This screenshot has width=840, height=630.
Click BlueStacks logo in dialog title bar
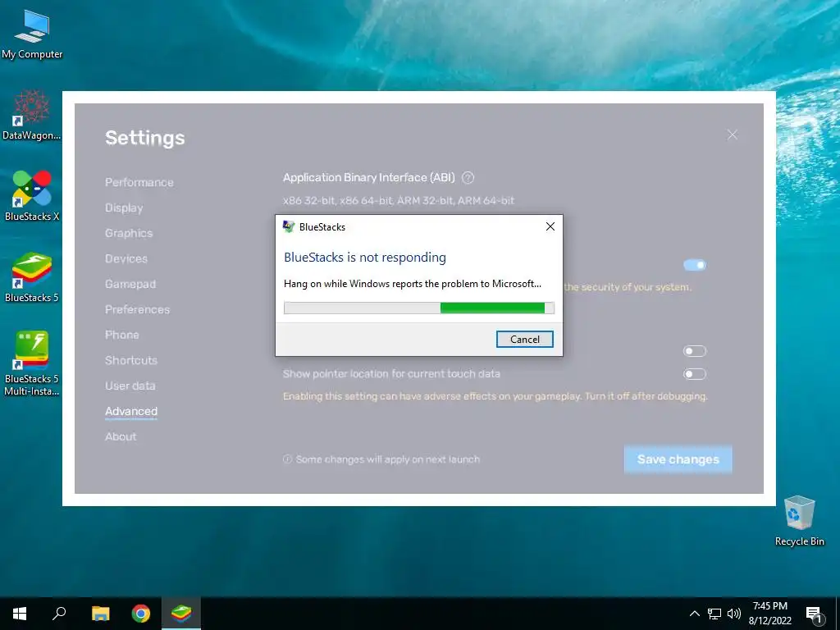click(289, 226)
